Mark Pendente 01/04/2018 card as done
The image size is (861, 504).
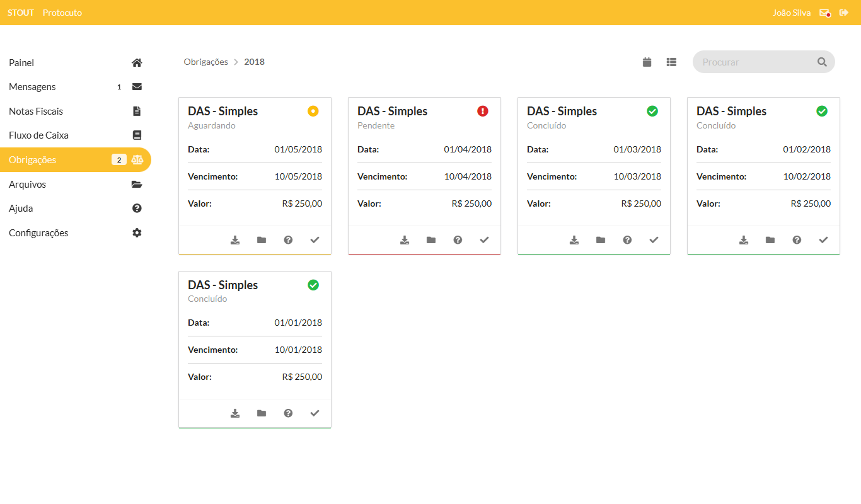(484, 240)
